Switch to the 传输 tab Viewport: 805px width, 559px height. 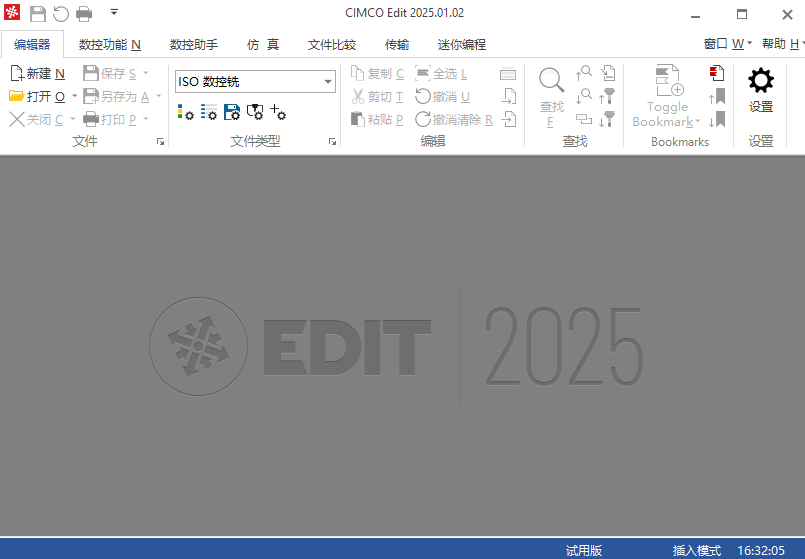click(x=397, y=45)
